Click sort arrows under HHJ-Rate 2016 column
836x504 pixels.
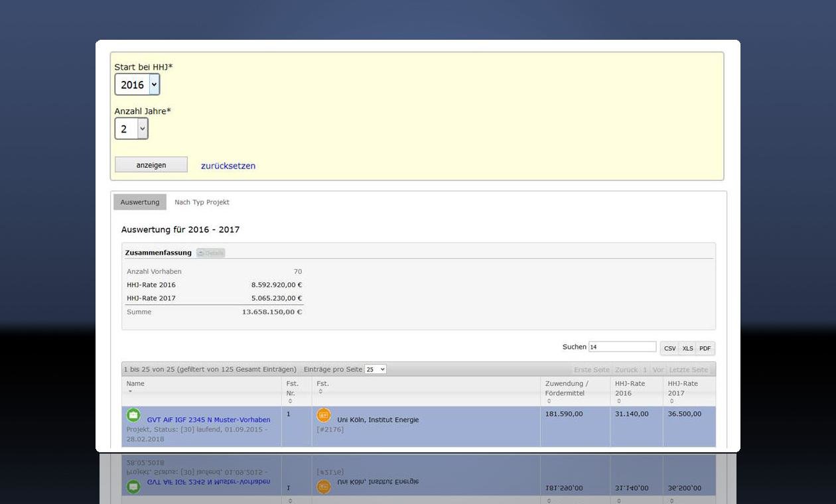tap(618, 401)
